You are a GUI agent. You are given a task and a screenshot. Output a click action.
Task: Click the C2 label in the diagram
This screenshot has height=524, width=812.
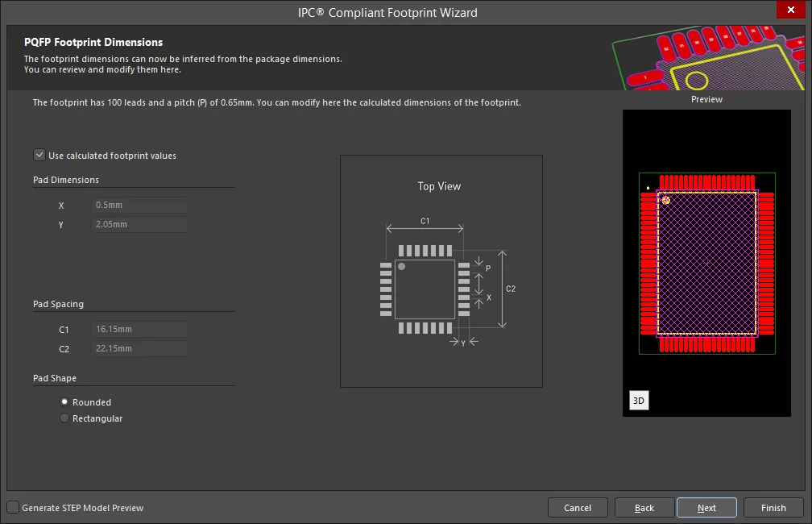click(511, 289)
